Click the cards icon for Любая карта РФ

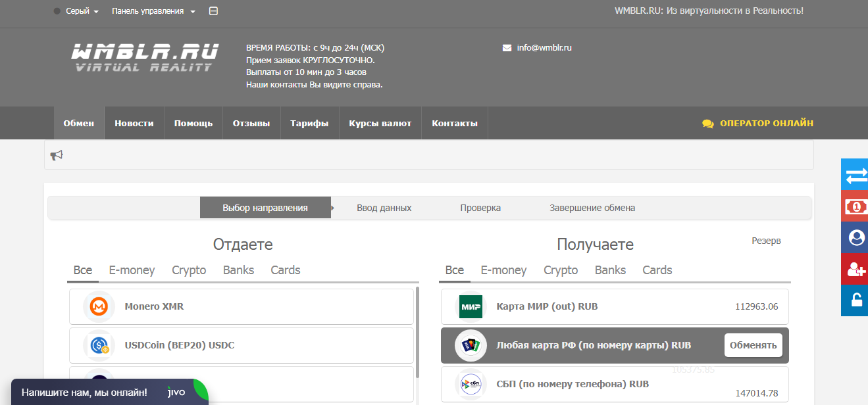click(x=471, y=345)
